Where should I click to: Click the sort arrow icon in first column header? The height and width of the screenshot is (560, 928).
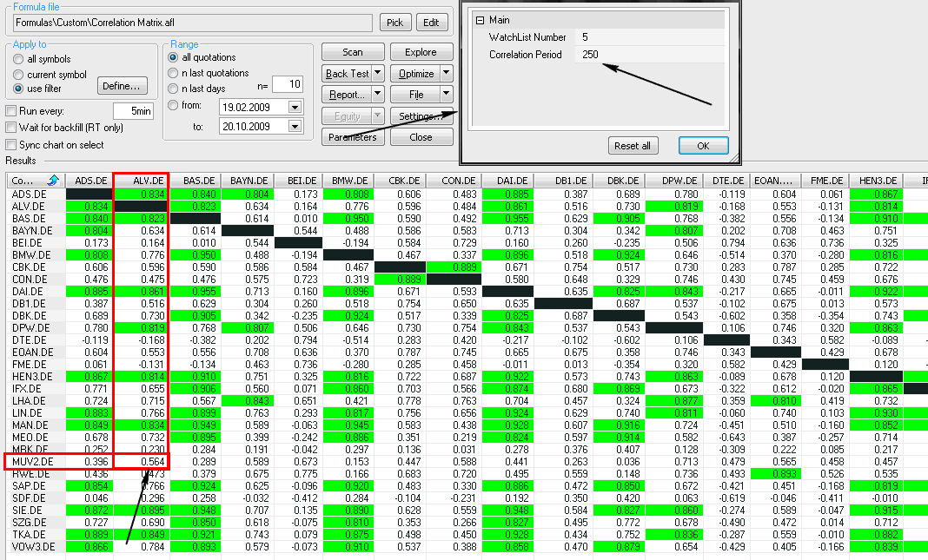(54, 181)
